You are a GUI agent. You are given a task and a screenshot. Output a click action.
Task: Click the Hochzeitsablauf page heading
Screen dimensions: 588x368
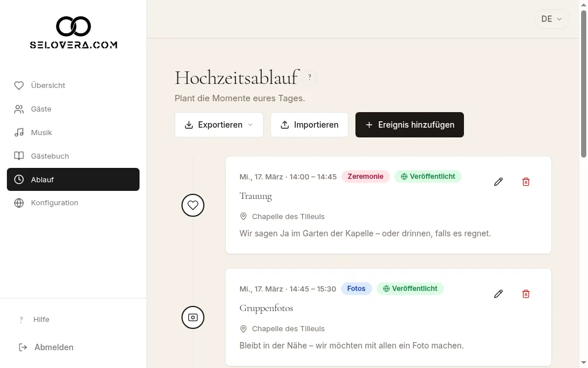[x=237, y=78]
